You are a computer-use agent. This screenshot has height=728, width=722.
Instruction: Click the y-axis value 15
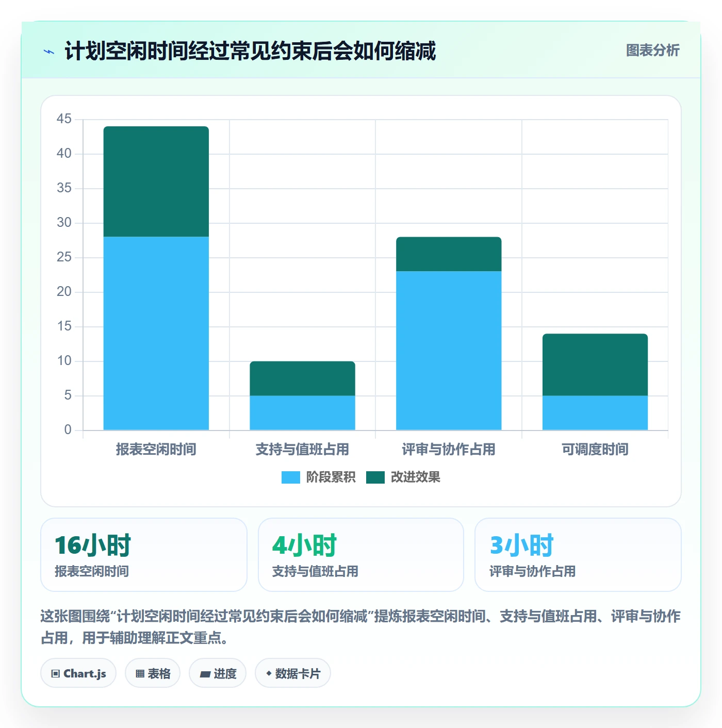[64, 326]
